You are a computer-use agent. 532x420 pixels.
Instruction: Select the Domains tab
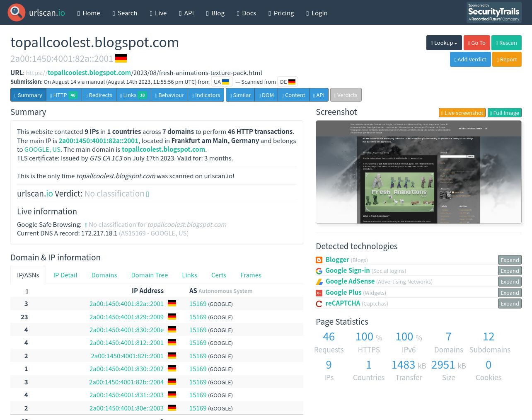[x=104, y=275]
